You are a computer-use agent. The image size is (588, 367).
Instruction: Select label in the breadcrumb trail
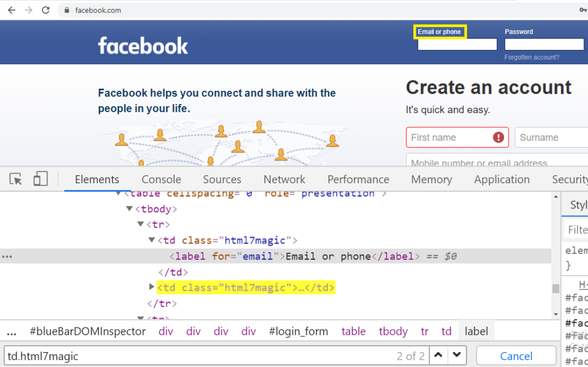476,331
